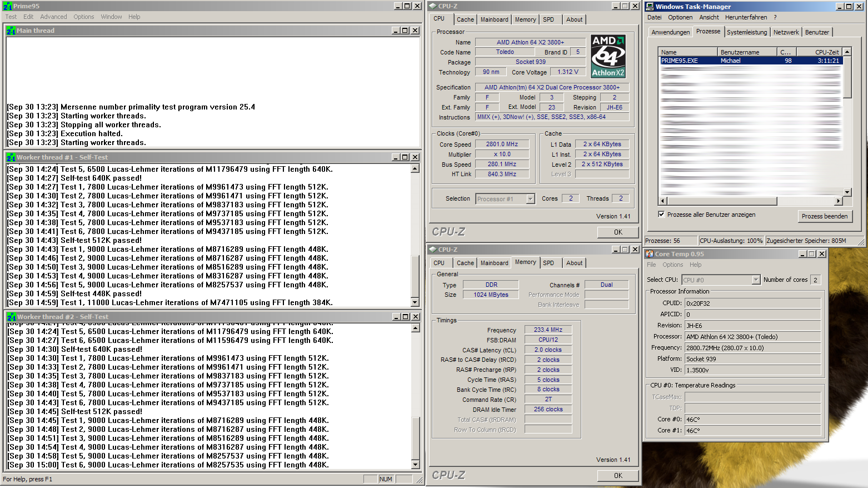Switch to About tab in upper CPU-Z

point(575,19)
